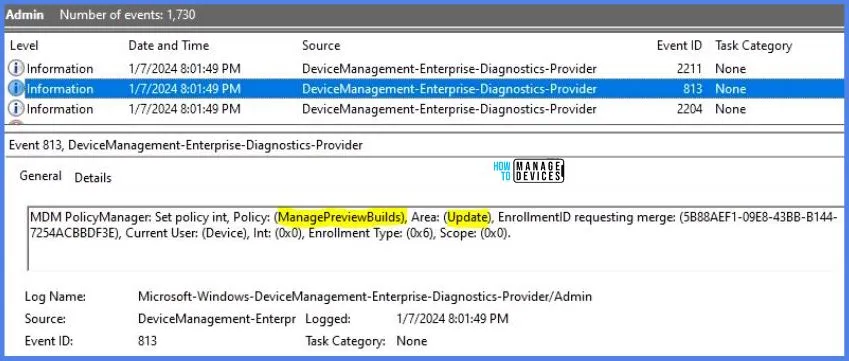Viewport: 849px width, 361px height.
Task: Sort by the Event ID column header
Action: coord(679,46)
